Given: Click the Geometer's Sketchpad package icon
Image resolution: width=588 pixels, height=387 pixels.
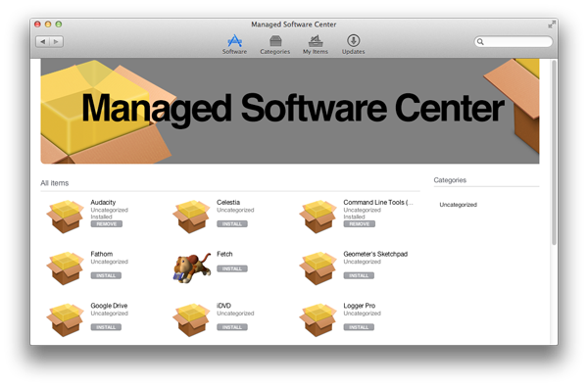Looking at the screenshot, I should point(318,268).
